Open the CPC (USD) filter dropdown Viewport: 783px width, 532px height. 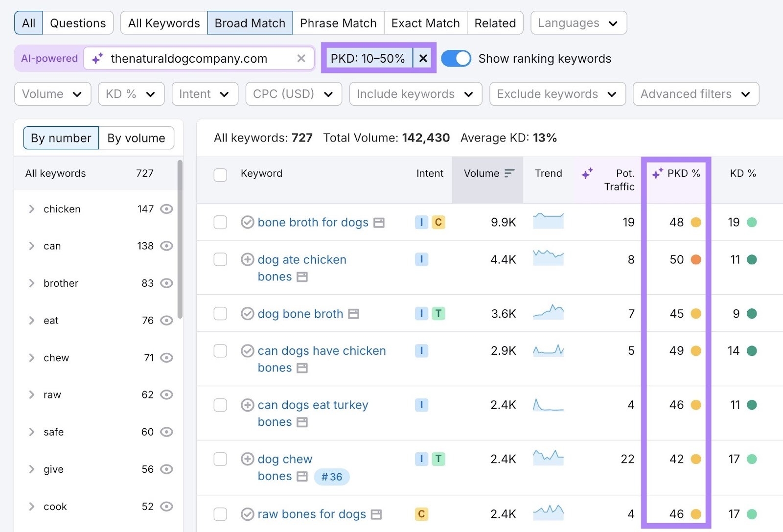[293, 94]
